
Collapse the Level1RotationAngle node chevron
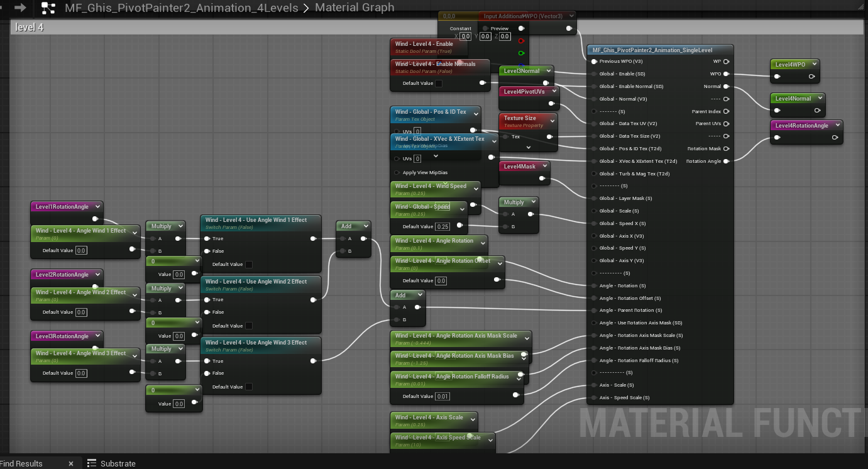click(x=98, y=207)
